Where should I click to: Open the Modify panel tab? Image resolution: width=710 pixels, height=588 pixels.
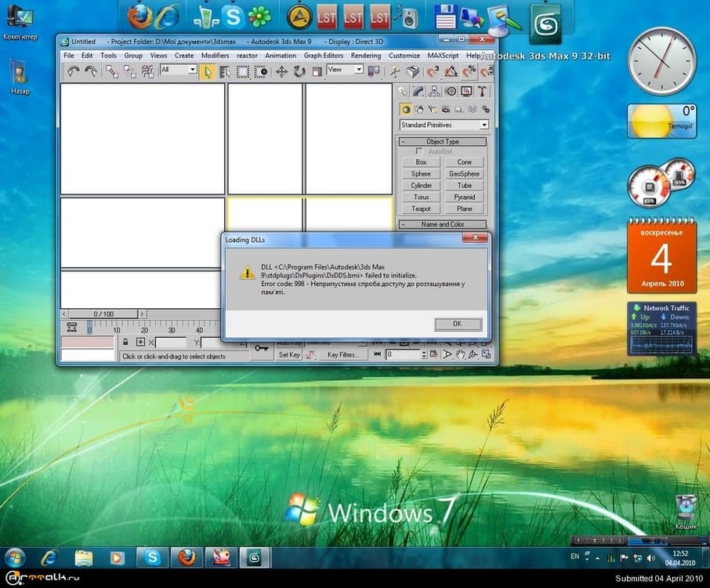pos(419,92)
